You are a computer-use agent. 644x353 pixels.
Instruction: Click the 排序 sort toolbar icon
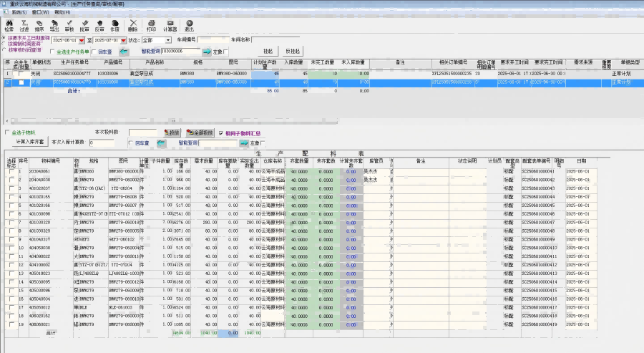(x=39, y=25)
